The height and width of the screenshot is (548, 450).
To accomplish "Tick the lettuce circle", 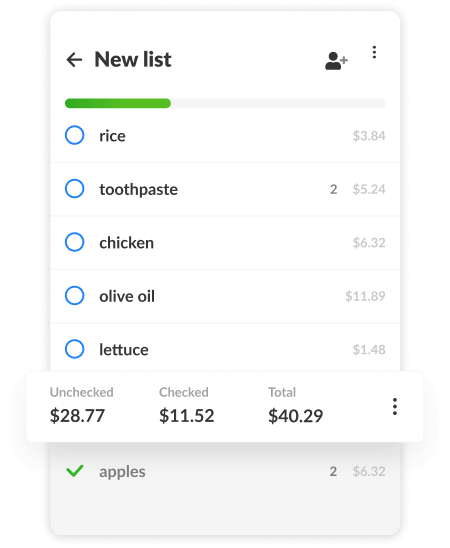I will [74, 349].
